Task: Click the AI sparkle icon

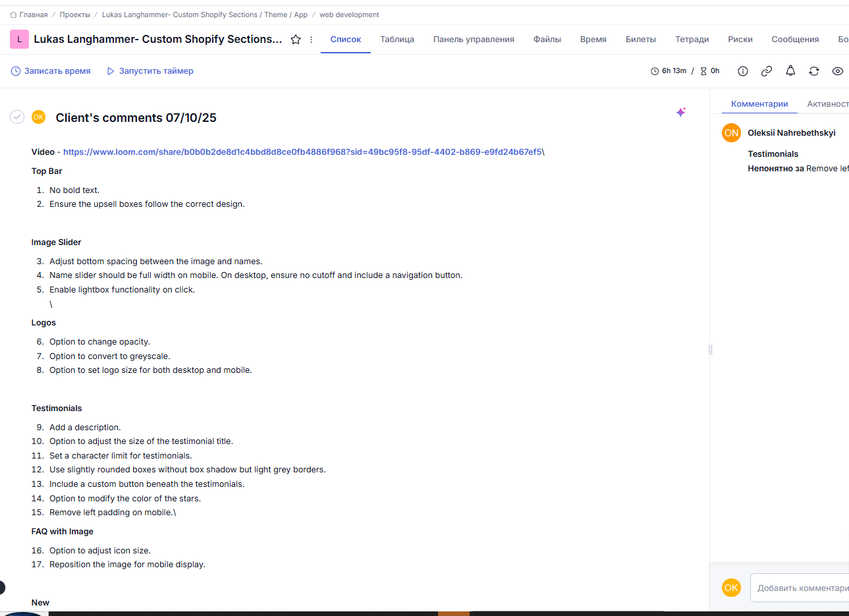Action: [681, 112]
